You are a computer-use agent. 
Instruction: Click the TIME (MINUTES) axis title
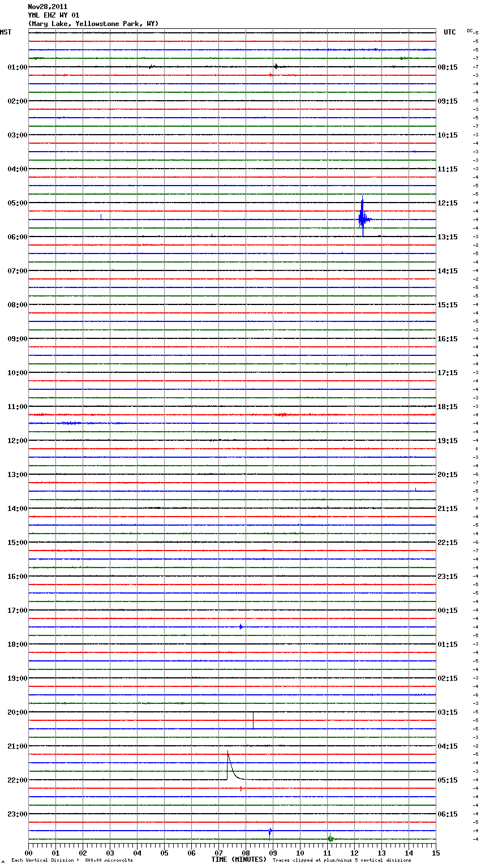coord(239,860)
